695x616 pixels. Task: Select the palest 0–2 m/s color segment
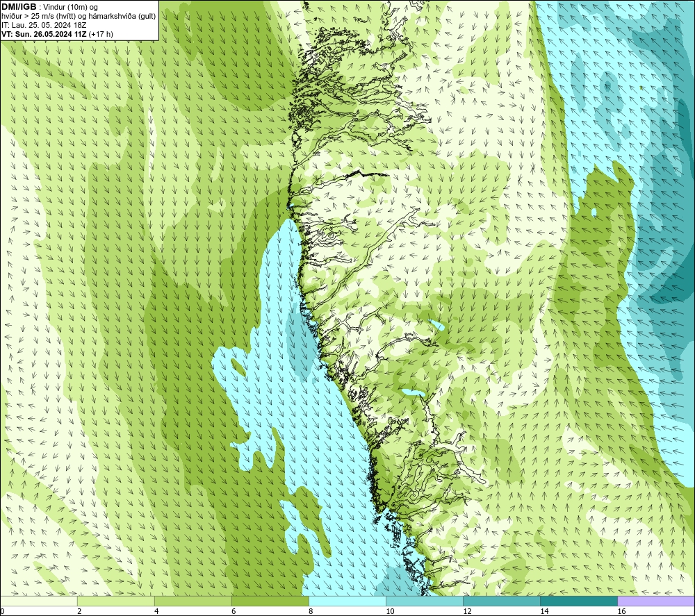tap(38, 601)
